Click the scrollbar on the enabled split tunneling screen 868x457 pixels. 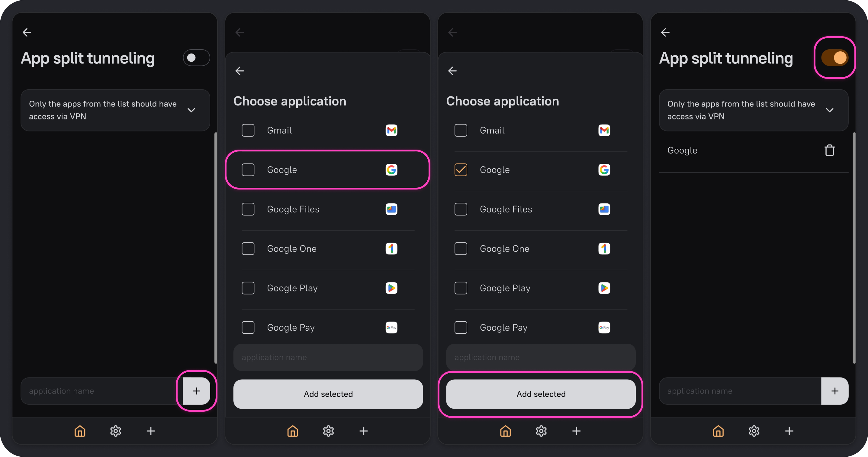click(854, 248)
